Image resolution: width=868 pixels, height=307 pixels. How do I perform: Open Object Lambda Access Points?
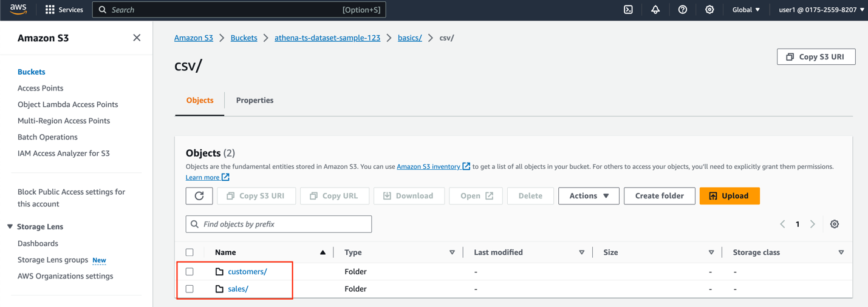(x=68, y=104)
